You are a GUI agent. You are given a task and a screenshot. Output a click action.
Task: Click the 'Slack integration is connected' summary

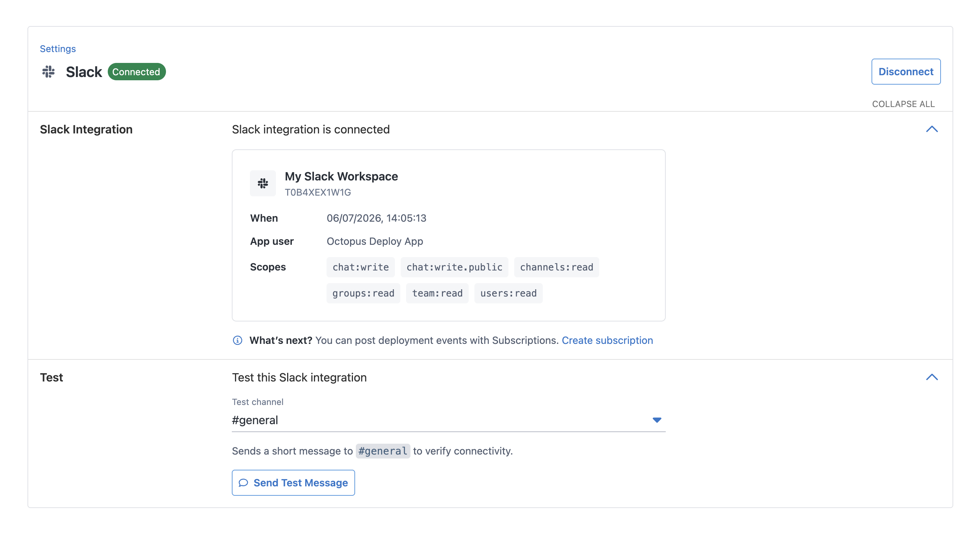(311, 129)
